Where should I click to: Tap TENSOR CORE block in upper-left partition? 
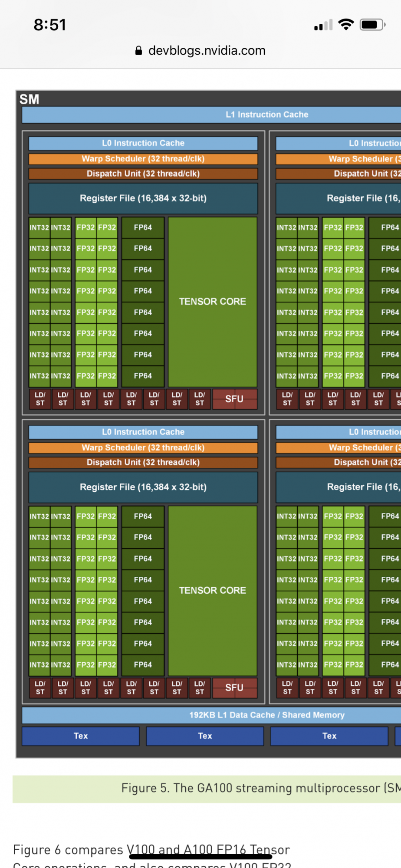(x=213, y=302)
